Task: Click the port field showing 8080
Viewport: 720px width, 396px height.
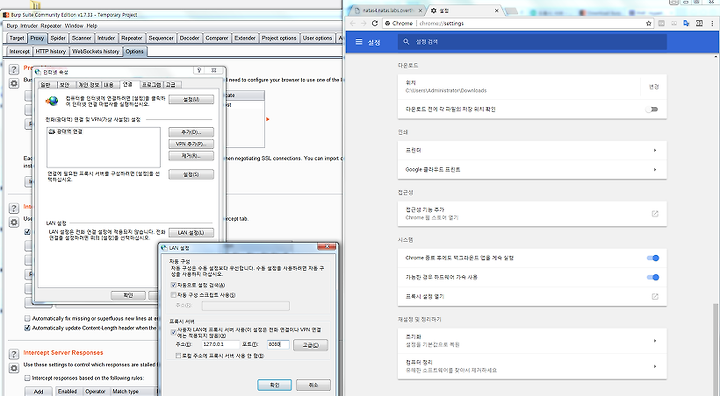Action: click(x=278, y=344)
